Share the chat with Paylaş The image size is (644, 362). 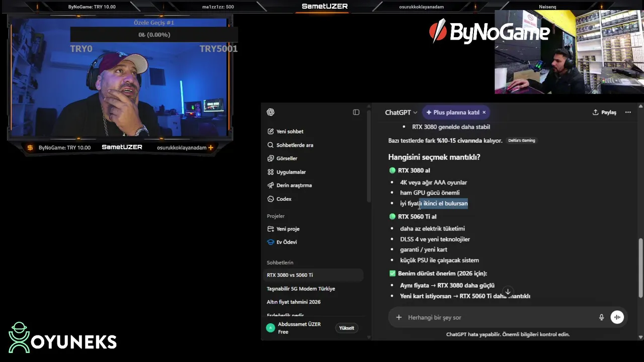point(604,112)
